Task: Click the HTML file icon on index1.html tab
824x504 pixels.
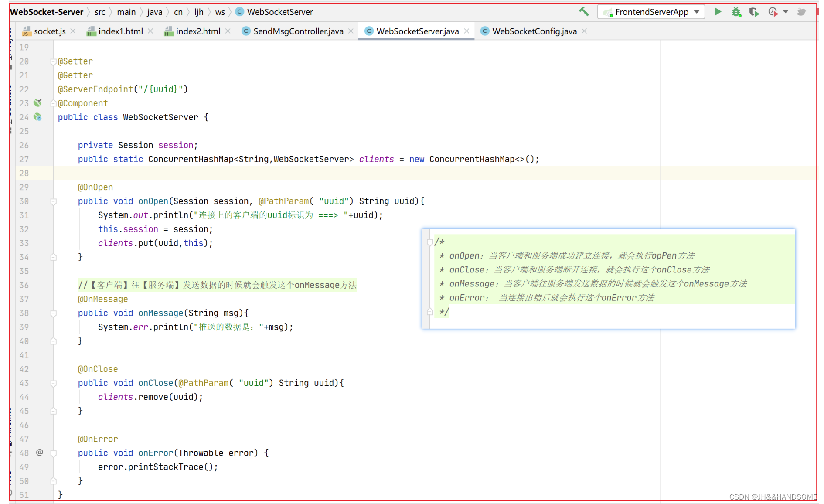Action: pyautogui.click(x=91, y=31)
